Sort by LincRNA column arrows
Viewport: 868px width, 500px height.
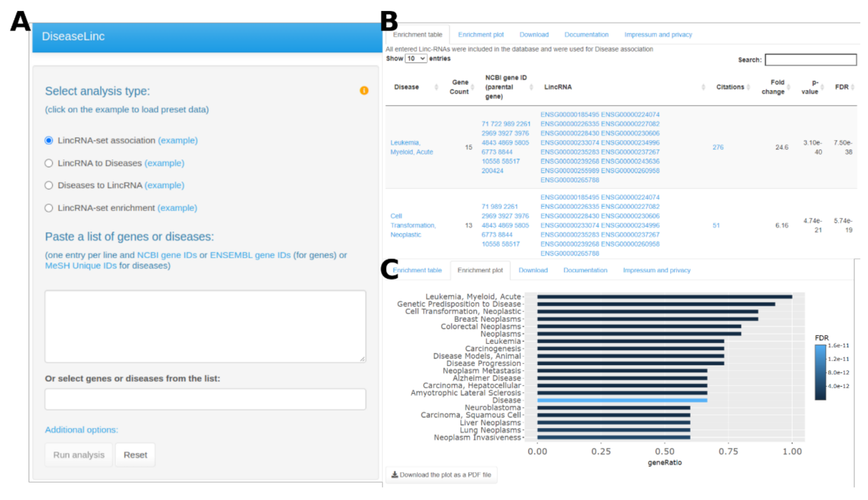point(703,87)
